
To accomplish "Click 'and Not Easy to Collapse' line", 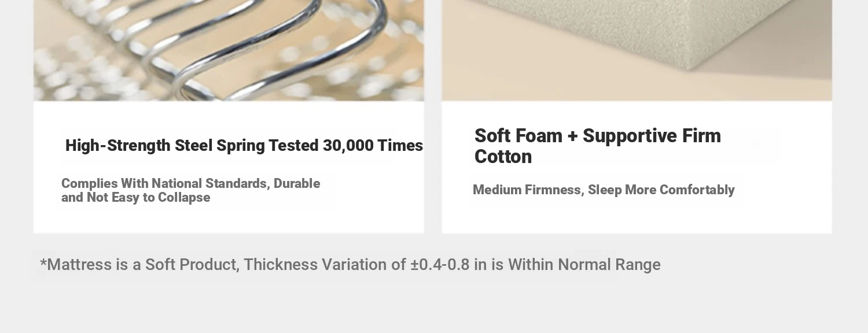I will click(x=135, y=198).
